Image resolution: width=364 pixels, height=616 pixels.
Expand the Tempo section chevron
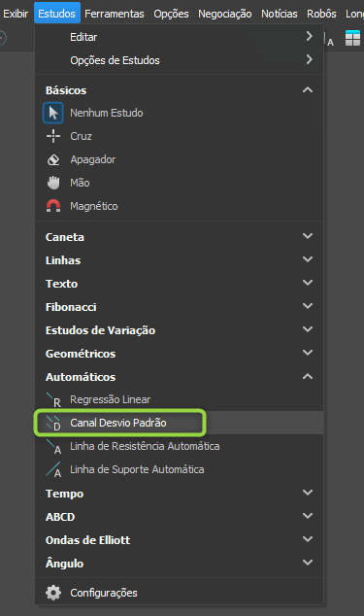point(308,493)
